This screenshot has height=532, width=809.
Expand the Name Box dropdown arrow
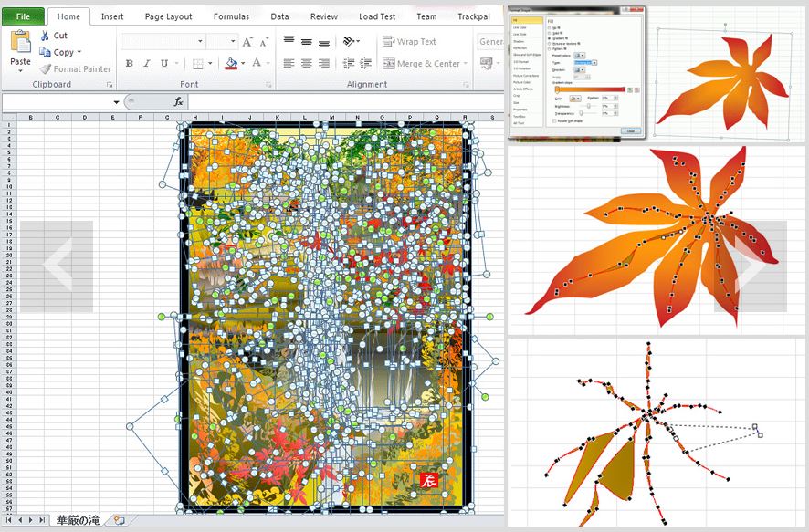116,101
